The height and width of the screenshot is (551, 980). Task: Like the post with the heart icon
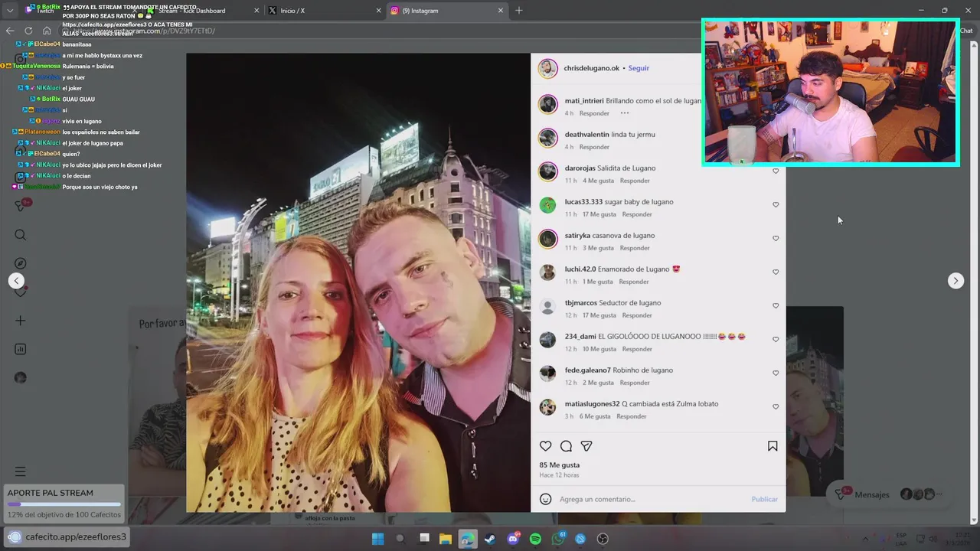point(545,446)
